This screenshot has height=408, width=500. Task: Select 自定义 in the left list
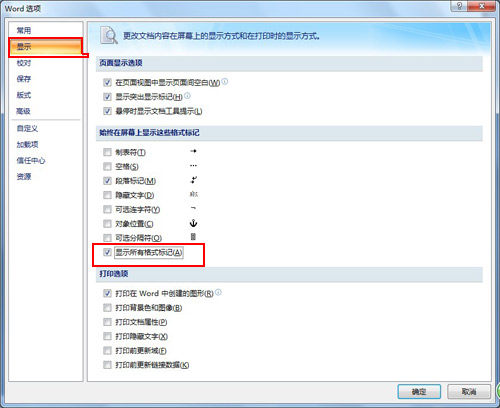pos(27,128)
